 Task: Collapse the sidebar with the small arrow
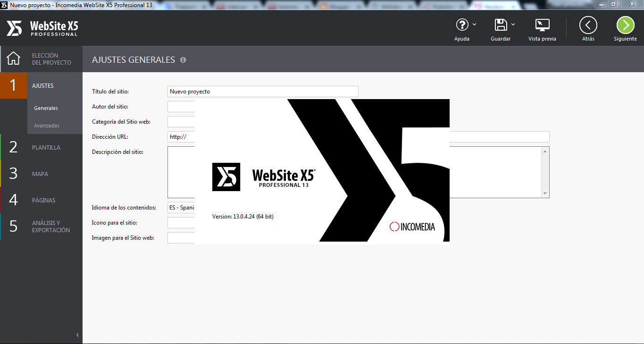tap(77, 335)
